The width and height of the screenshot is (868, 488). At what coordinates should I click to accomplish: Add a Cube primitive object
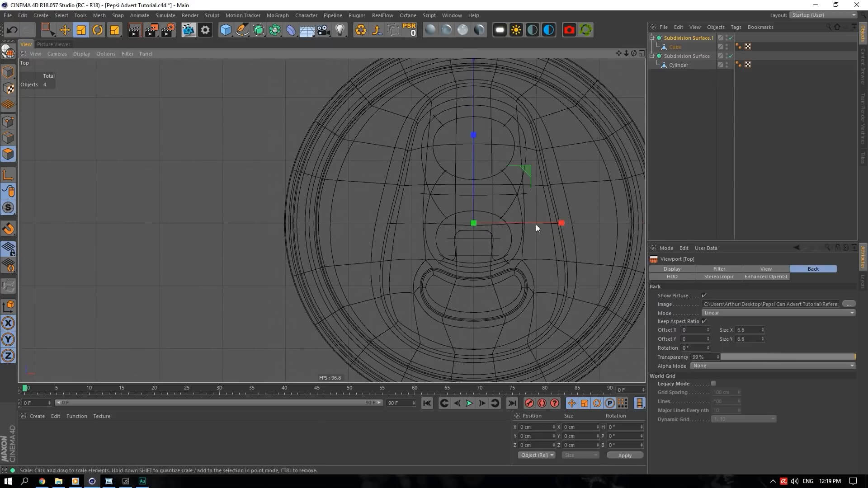click(225, 30)
